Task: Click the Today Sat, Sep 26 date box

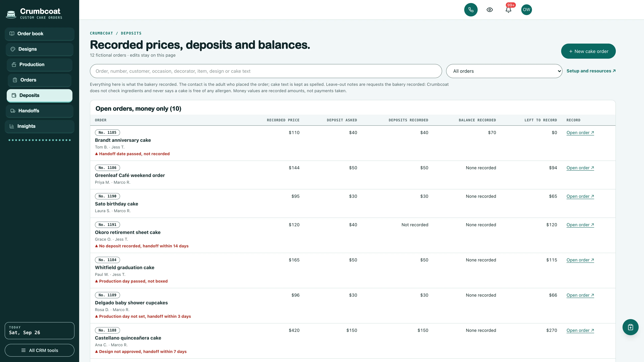Action: (40, 330)
